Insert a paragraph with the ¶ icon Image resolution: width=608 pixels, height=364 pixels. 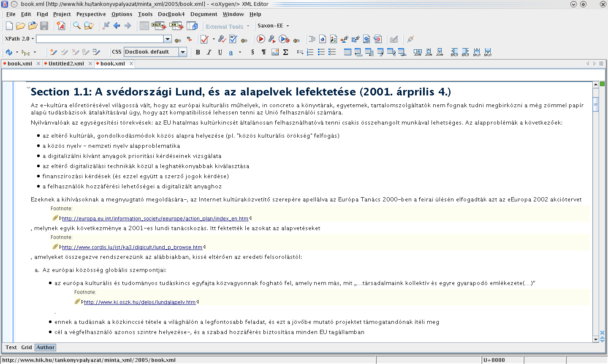tap(263, 52)
